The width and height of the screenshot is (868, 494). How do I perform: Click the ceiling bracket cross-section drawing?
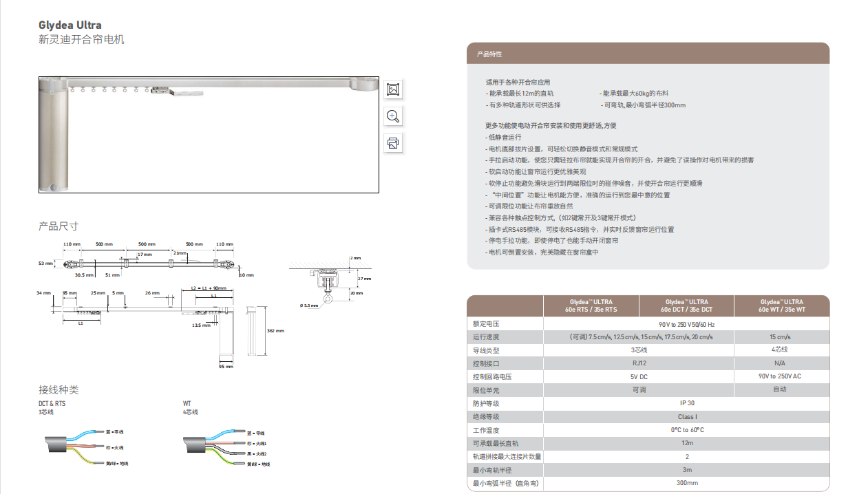coord(331,281)
